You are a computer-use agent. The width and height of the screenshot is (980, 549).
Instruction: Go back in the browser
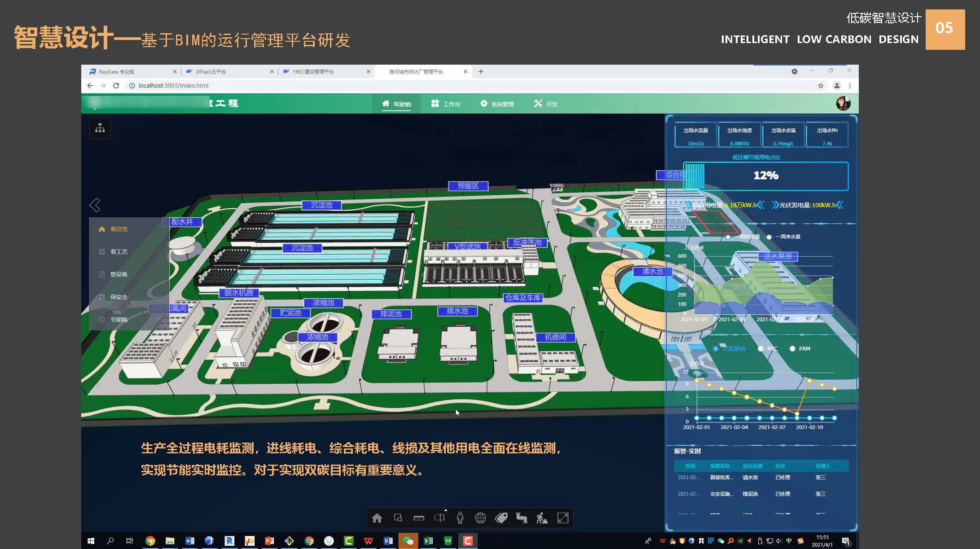coord(90,85)
